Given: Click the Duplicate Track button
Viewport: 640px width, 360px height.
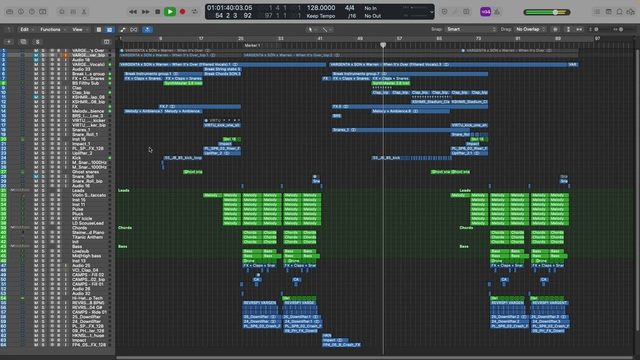Looking at the screenshot, I should [23, 42].
